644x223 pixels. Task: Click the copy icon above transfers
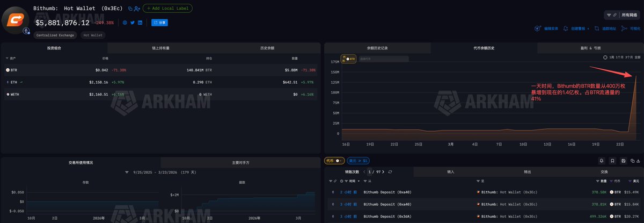point(632,160)
